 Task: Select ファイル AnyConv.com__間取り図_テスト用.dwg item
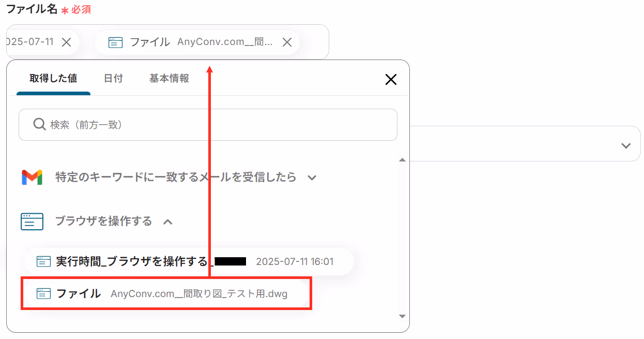pyautogui.click(x=166, y=293)
